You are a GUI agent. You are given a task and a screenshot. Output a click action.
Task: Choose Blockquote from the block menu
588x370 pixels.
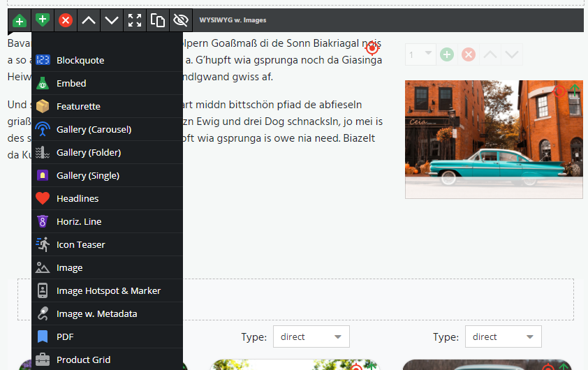(x=108, y=60)
